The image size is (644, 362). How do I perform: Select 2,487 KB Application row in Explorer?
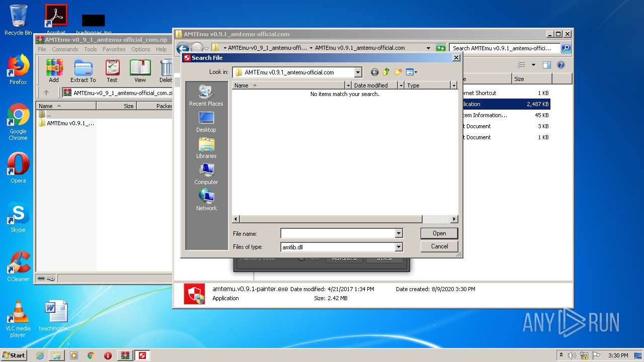click(506, 104)
